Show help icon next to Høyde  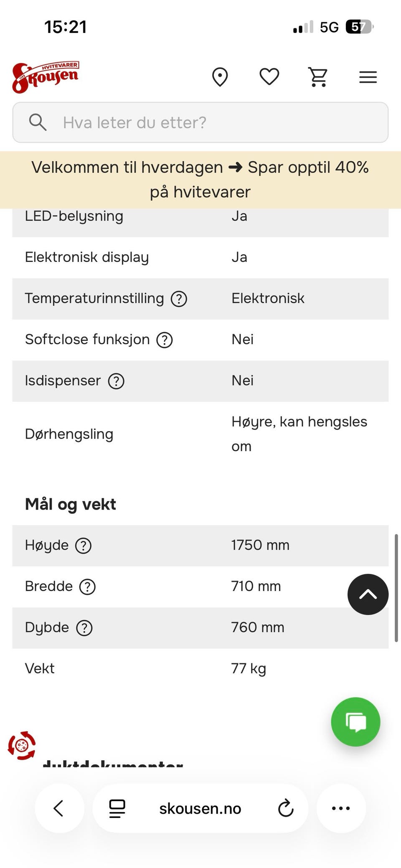pyautogui.click(x=83, y=546)
